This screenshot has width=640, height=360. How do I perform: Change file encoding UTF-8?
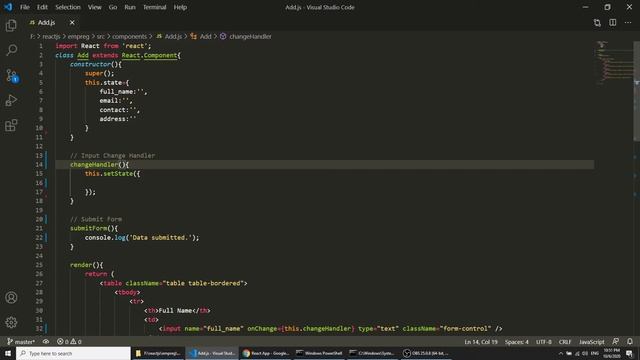(x=543, y=342)
